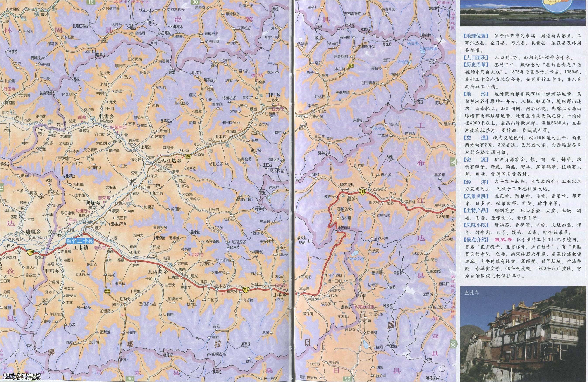Click page marker 30 on the top edge
Image resolution: width=588 pixels, height=382 pixels.
[x=195, y=2]
